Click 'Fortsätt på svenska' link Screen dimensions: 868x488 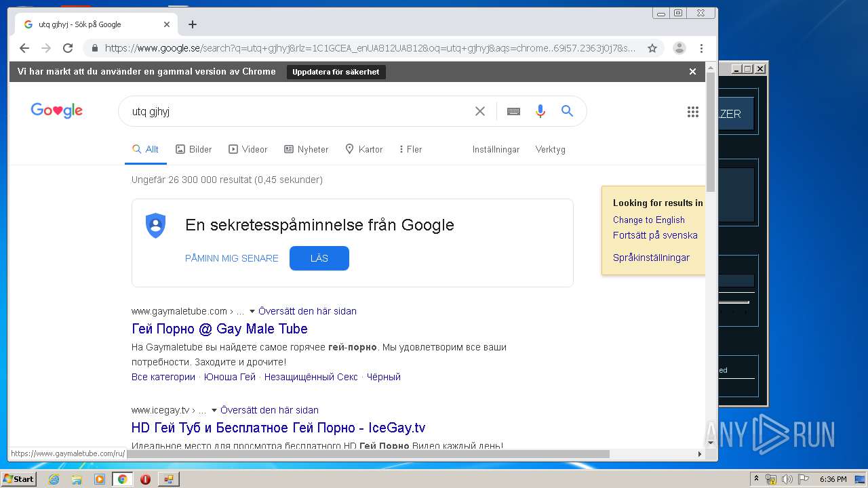pyautogui.click(x=655, y=235)
